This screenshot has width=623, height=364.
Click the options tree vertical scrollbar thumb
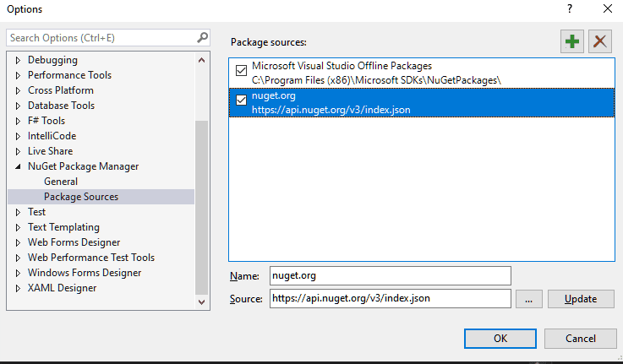(x=201, y=207)
